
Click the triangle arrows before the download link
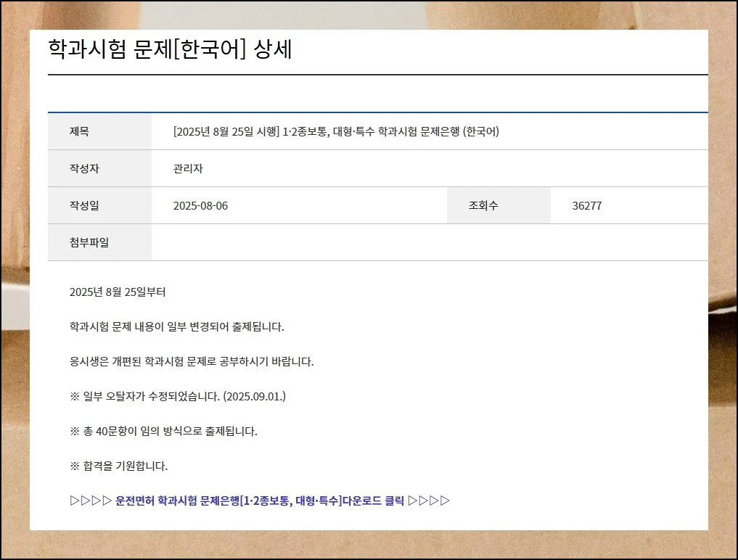tap(91, 501)
